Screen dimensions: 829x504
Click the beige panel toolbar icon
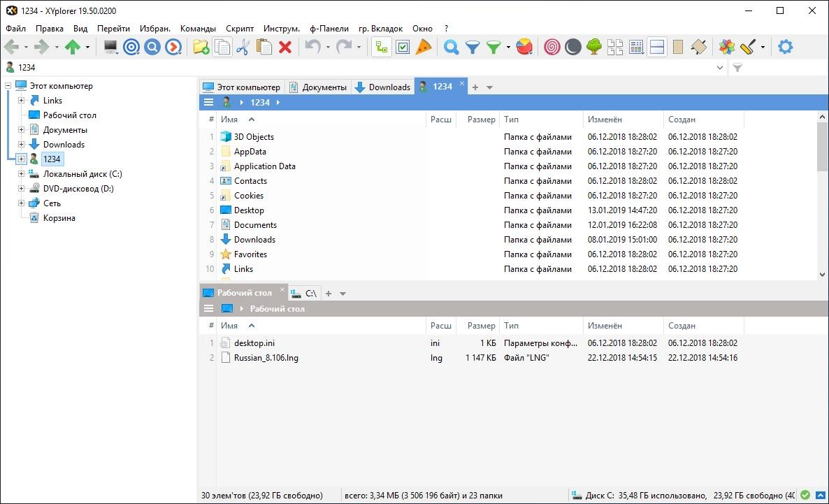click(678, 47)
